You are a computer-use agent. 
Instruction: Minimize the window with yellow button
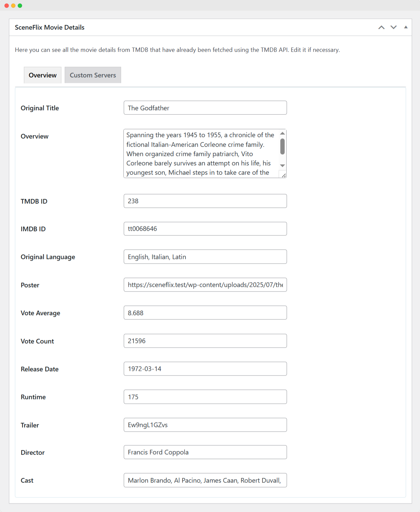tap(13, 6)
